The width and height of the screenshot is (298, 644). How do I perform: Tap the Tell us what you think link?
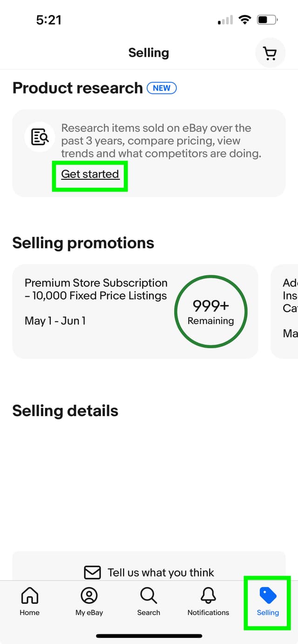(161, 572)
